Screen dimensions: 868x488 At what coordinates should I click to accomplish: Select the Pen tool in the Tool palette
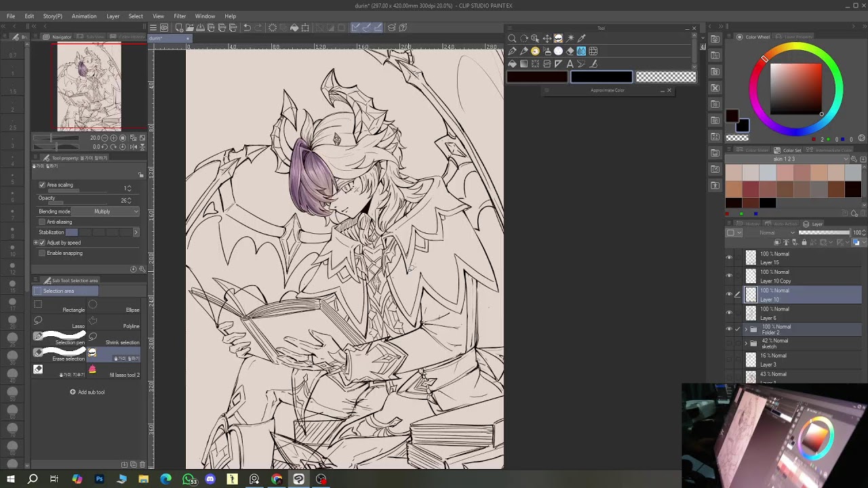point(512,51)
